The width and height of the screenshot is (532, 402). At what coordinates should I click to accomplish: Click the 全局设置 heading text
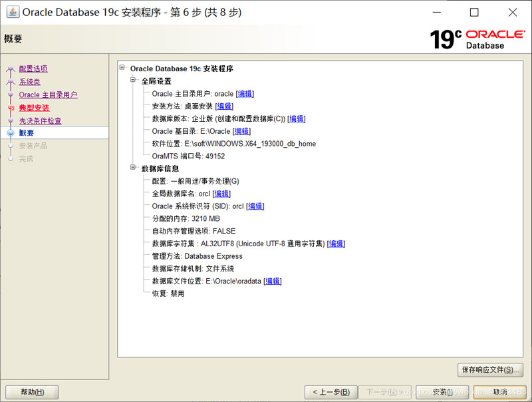[156, 81]
